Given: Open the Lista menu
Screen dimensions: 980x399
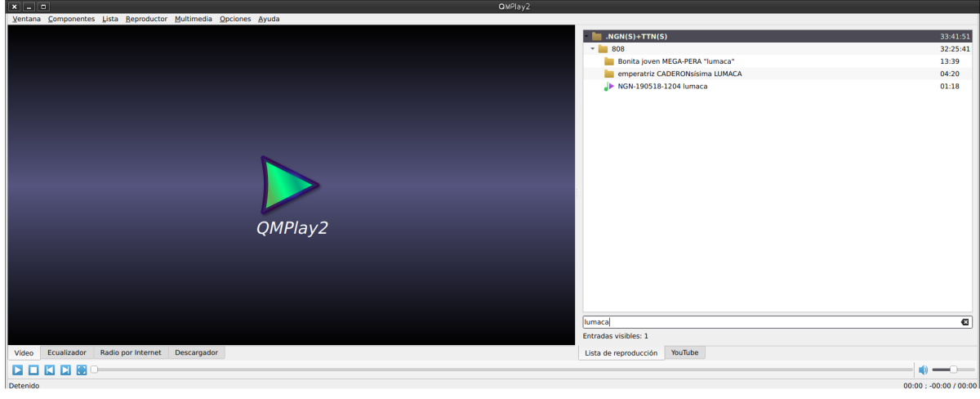Looking at the screenshot, I should (110, 18).
